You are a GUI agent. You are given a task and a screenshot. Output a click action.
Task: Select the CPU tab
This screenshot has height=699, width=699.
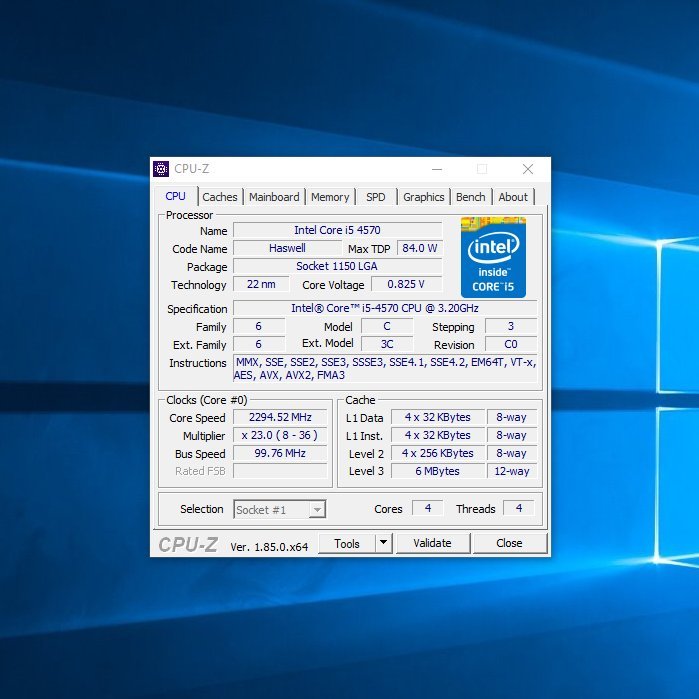pos(175,196)
